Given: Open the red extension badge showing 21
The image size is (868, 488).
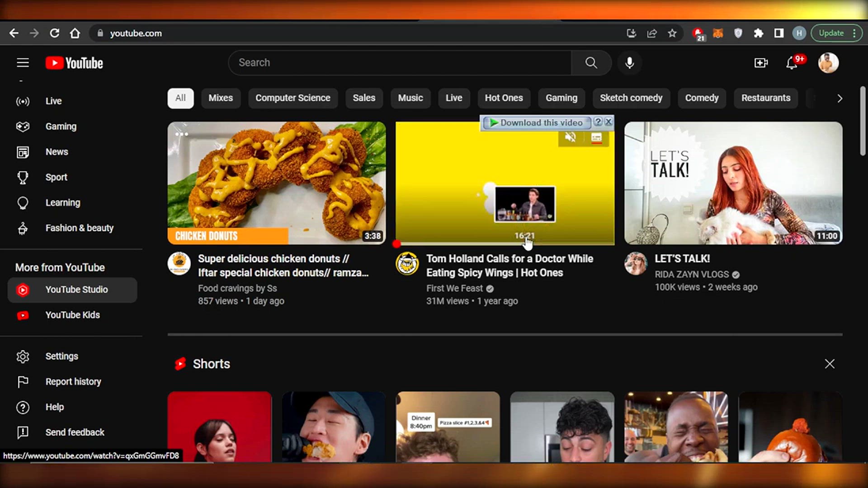Looking at the screenshot, I should click(698, 34).
